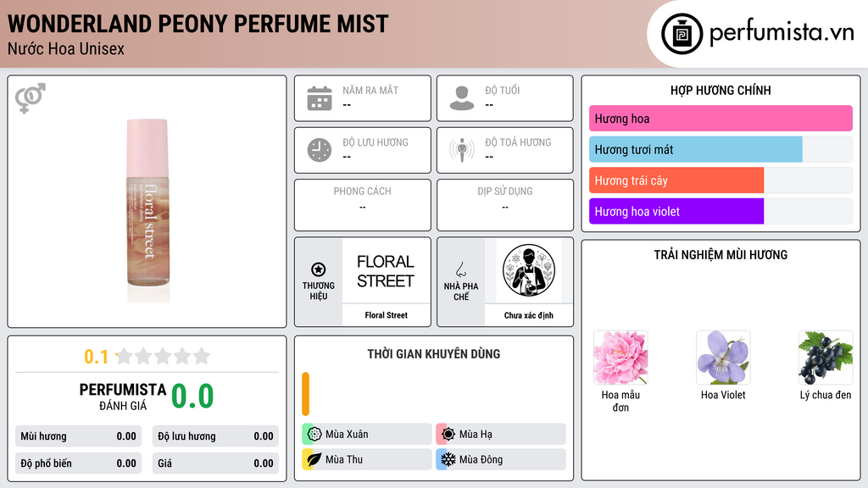Click the 0.1 rating value
Image resolution: width=868 pixels, height=488 pixels.
pyautogui.click(x=96, y=357)
